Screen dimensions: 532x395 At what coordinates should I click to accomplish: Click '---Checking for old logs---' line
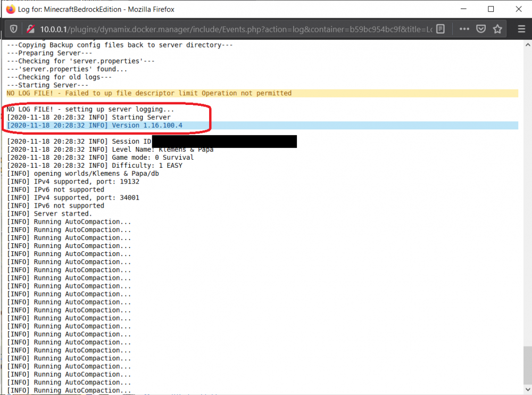[x=59, y=77]
